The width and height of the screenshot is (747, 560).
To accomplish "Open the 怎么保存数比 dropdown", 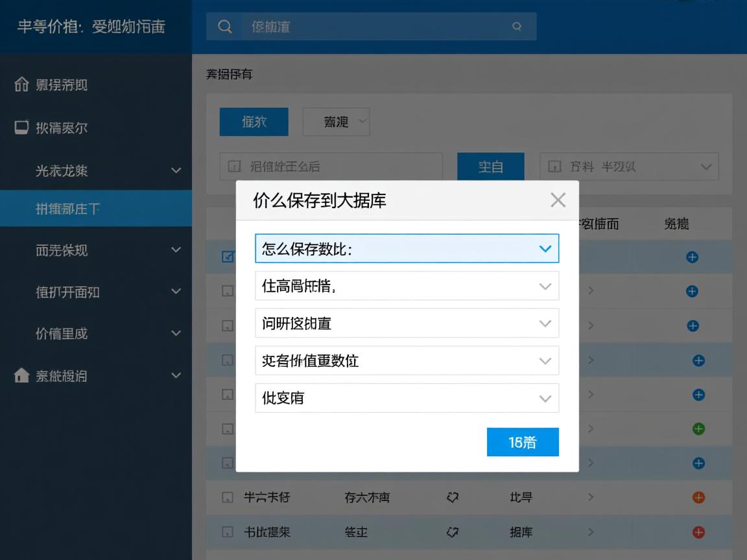I will tap(407, 248).
